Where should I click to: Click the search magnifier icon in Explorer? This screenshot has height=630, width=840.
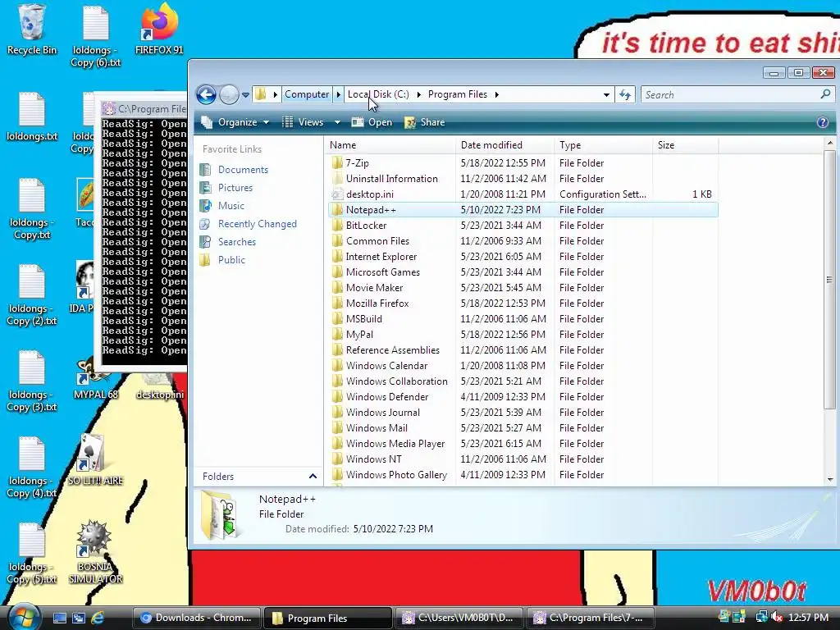(x=825, y=94)
